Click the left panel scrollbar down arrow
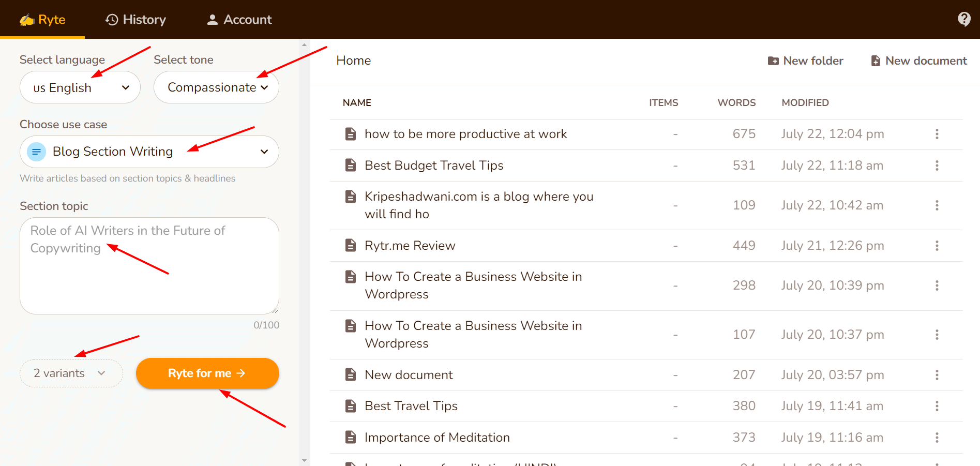 [x=304, y=460]
